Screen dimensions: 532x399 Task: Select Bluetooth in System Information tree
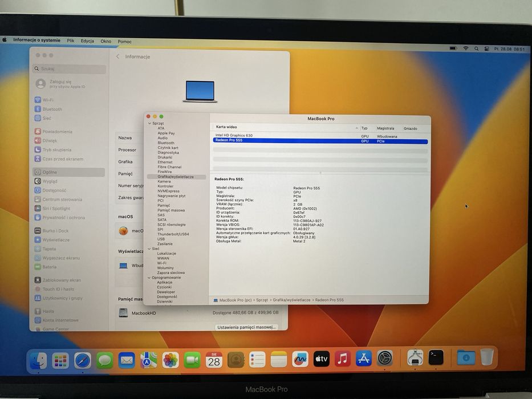[166, 143]
